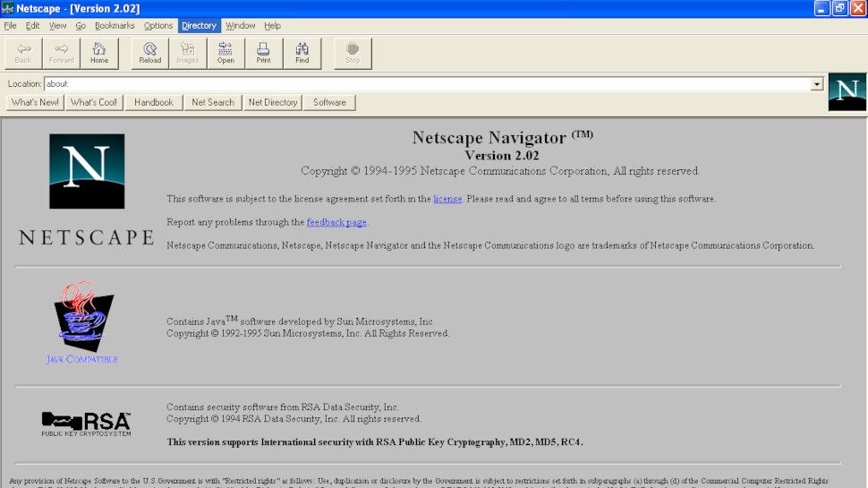The image size is (868, 488).
Task: Click the Back arrow toolbar icon
Action: pyautogui.click(x=23, y=53)
